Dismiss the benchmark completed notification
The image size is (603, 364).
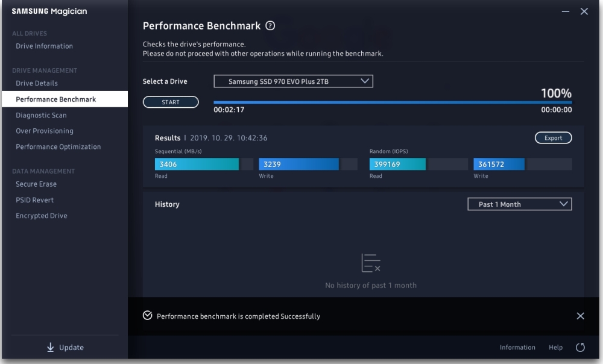pos(580,316)
